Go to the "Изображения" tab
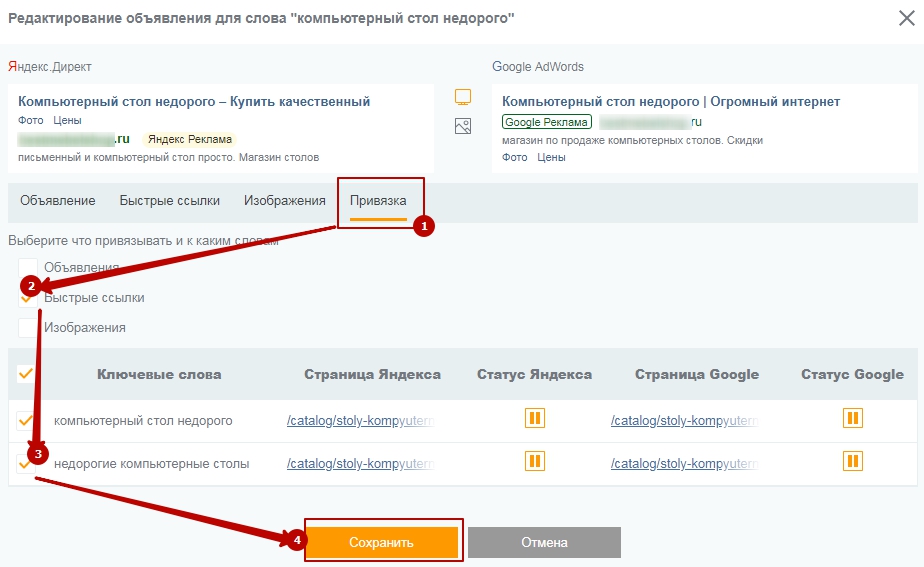This screenshot has width=924, height=567. tap(285, 201)
